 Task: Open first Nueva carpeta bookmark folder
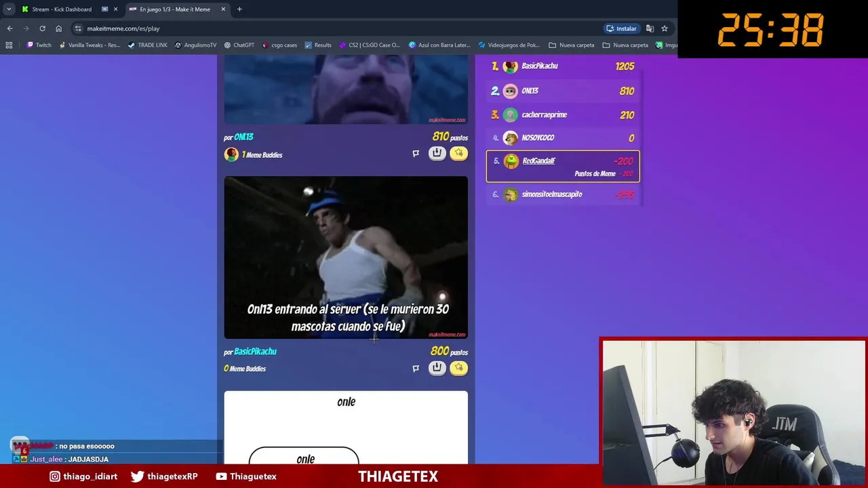pyautogui.click(x=571, y=45)
